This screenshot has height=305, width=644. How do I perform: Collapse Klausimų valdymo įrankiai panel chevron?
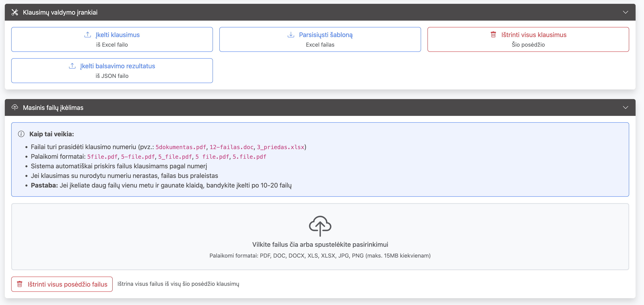(625, 12)
